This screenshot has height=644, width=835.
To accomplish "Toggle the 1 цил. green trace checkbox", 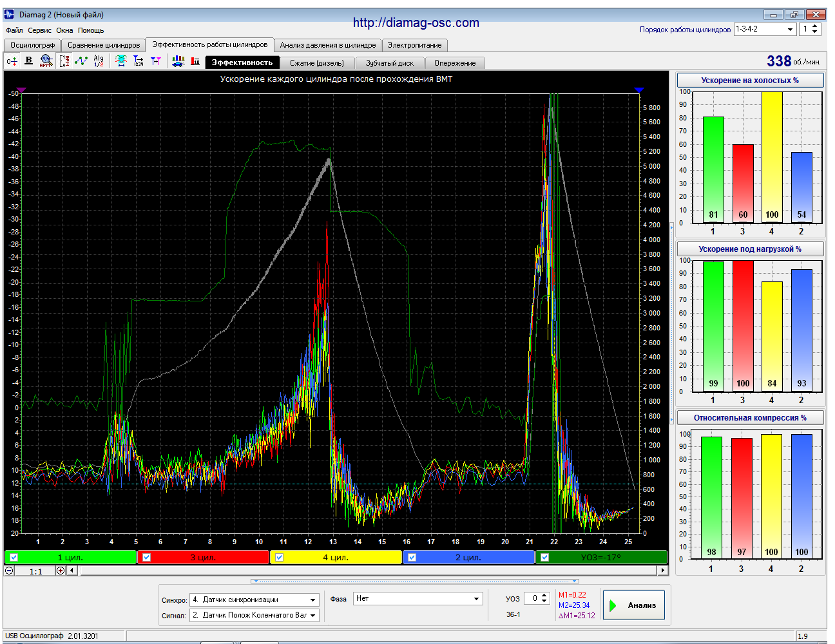I will tap(14, 558).
